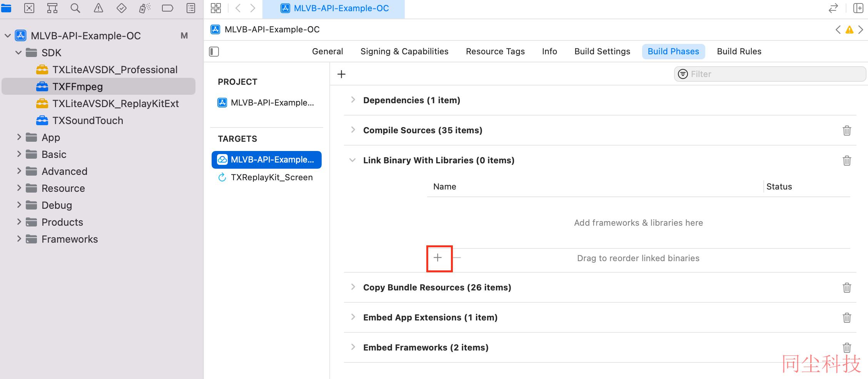This screenshot has height=379, width=868.
Task: Click the yellow warning issue icon
Action: (x=850, y=30)
